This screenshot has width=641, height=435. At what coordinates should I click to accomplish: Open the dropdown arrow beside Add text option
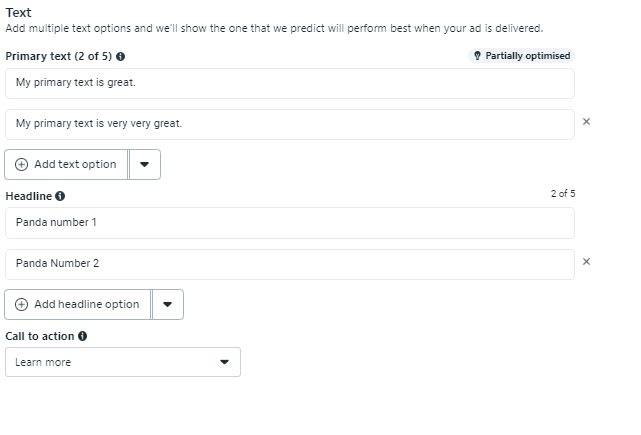[x=145, y=165]
